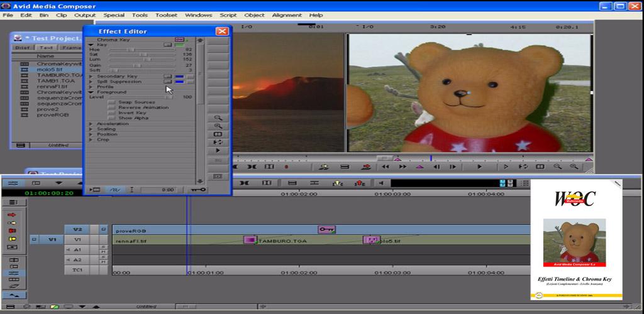Select the V2 record track button
This screenshot has width=644, height=314.
[78, 230]
